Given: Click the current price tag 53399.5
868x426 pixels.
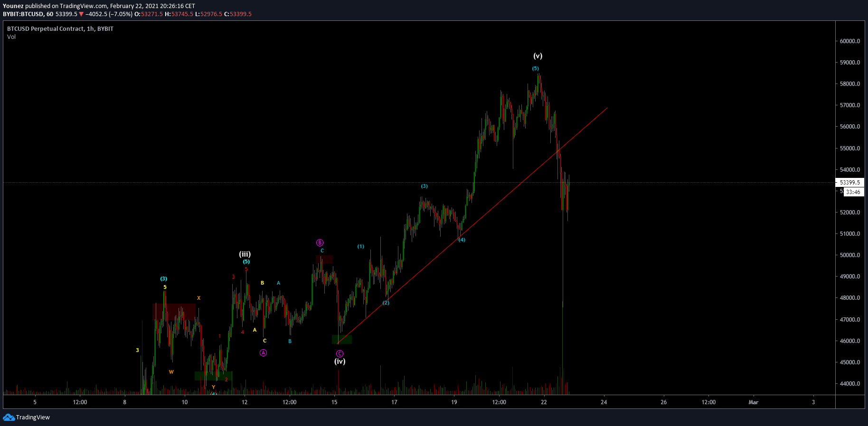Looking at the screenshot, I should coord(849,182).
